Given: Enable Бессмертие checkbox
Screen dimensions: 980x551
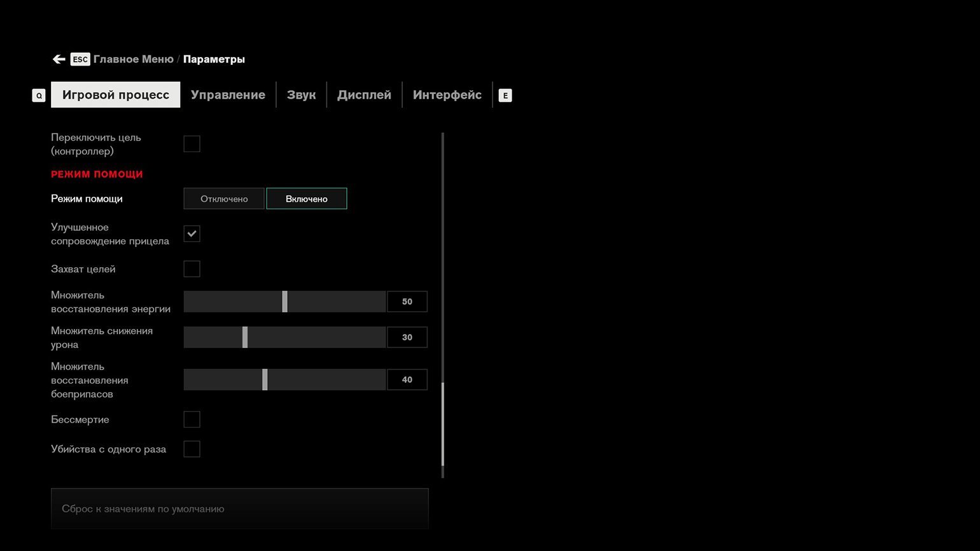Looking at the screenshot, I should pyautogui.click(x=192, y=419).
